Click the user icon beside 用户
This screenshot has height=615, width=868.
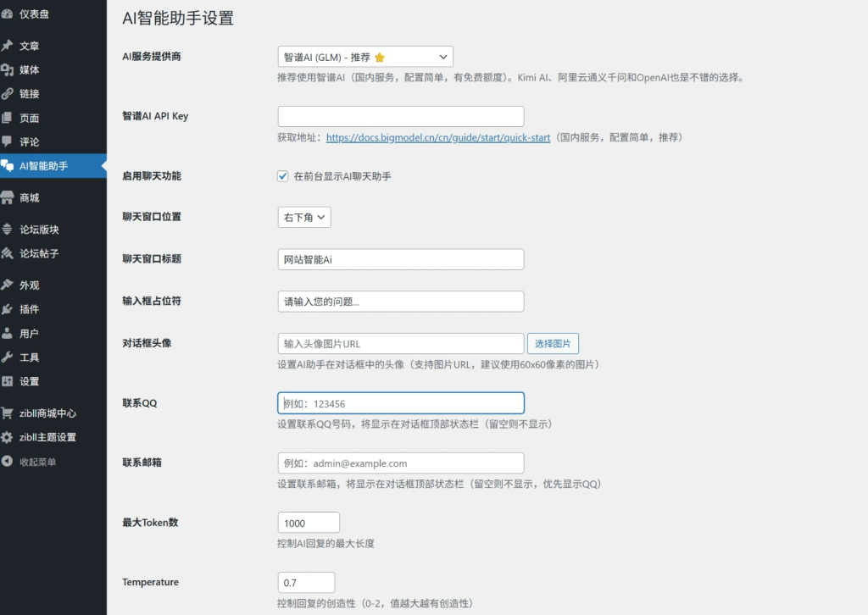tap(7, 333)
